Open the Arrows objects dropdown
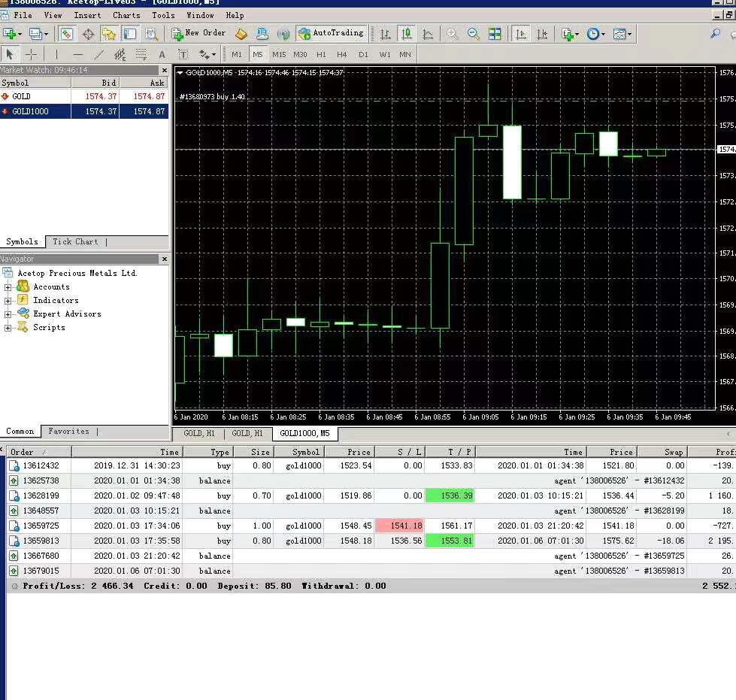Screen dimensions: 736x700 (207, 54)
